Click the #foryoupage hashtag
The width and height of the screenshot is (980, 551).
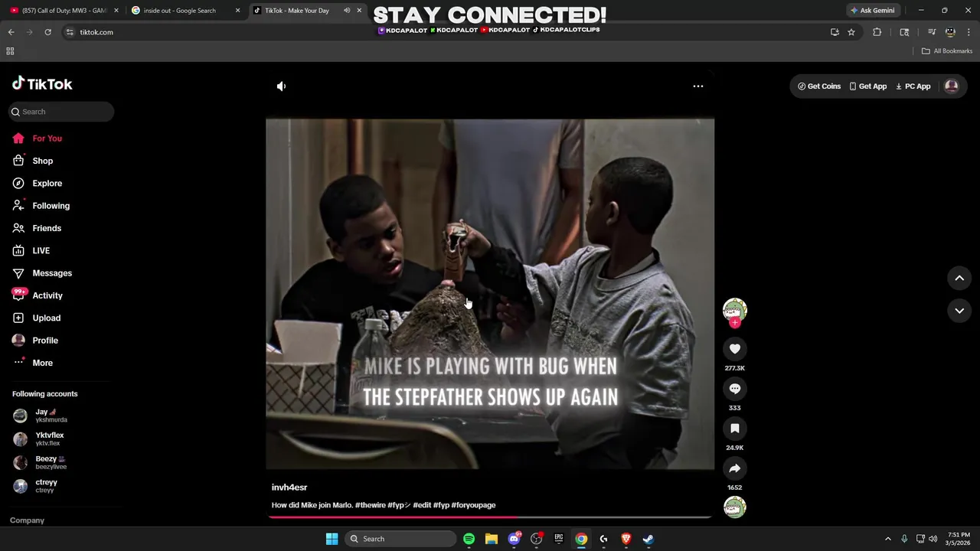473,505
